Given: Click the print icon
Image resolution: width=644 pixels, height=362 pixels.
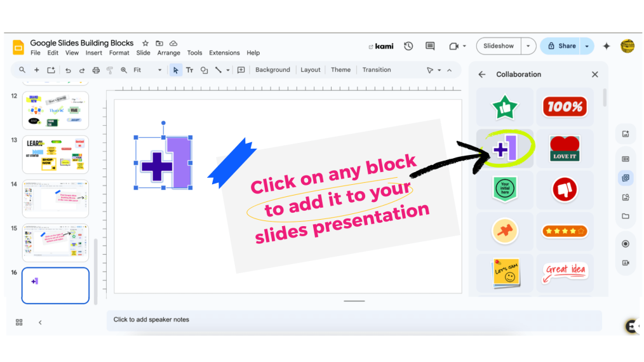Looking at the screenshot, I should point(96,70).
